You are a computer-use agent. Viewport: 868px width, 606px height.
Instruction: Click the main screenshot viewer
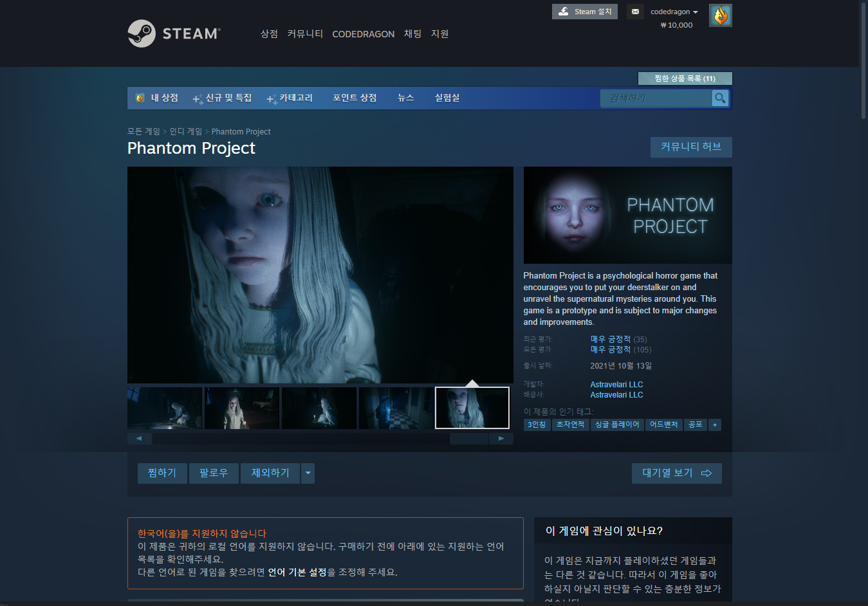(320, 275)
